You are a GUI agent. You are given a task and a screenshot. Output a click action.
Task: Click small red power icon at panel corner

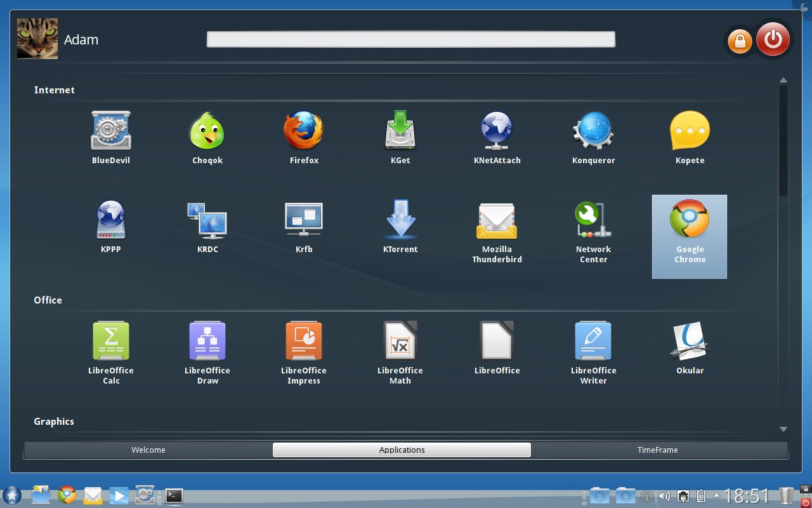click(x=806, y=502)
